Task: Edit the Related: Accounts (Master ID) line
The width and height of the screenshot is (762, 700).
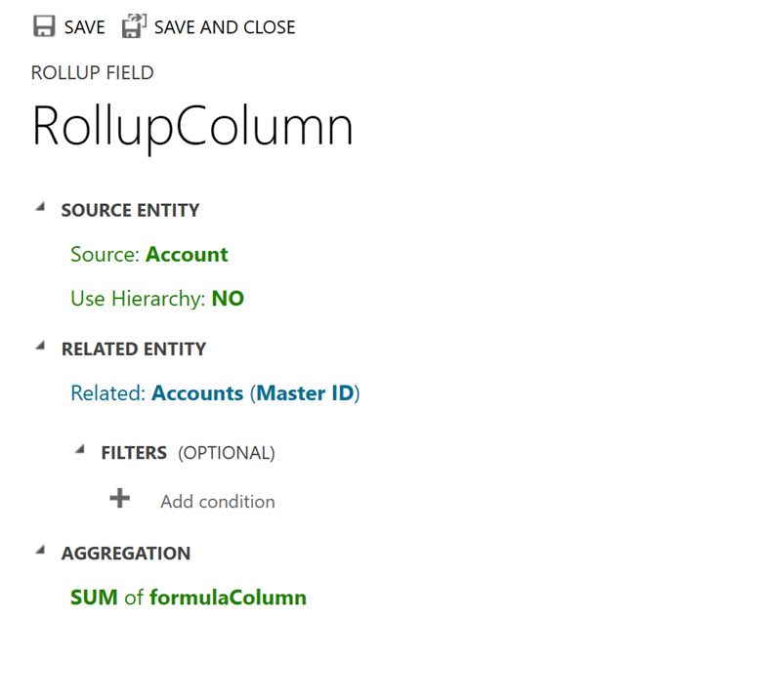Action: (215, 393)
